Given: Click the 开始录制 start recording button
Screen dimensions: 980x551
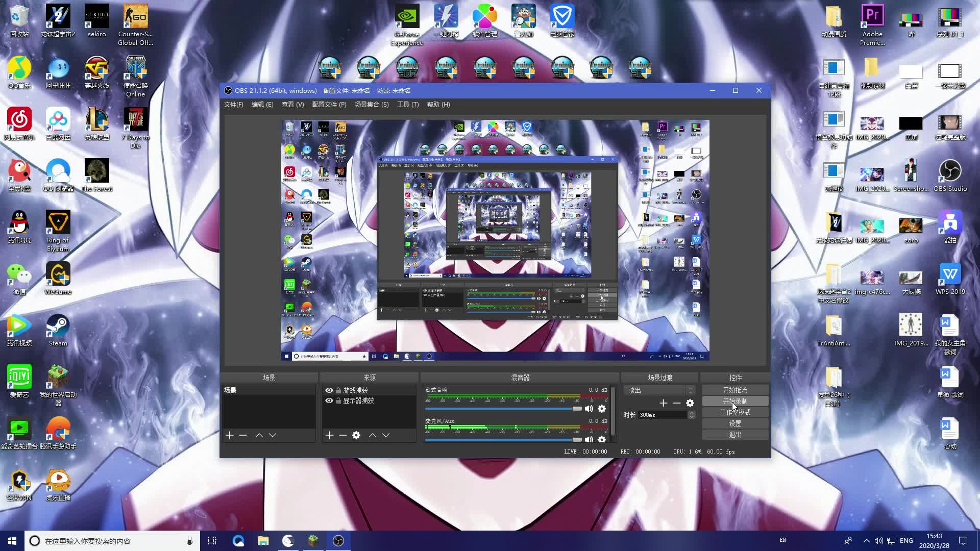Looking at the screenshot, I should click(735, 401).
